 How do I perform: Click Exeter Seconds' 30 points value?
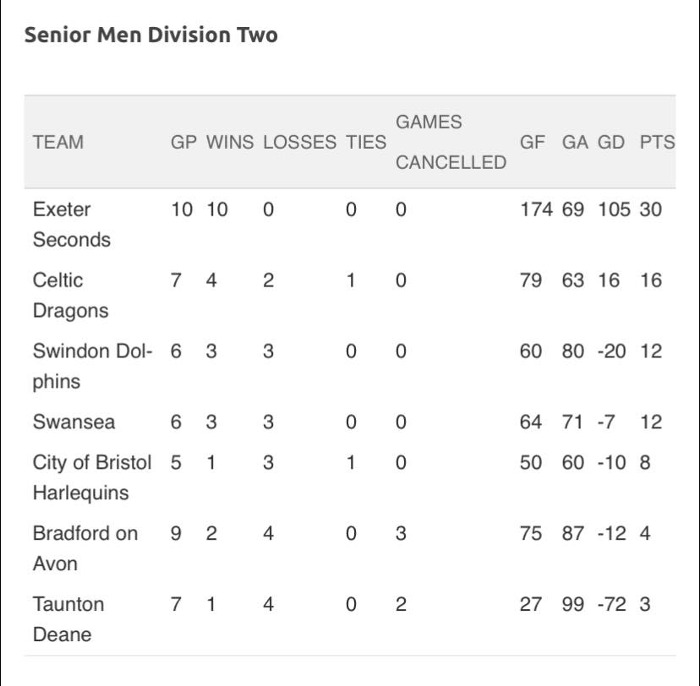click(651, 210)
